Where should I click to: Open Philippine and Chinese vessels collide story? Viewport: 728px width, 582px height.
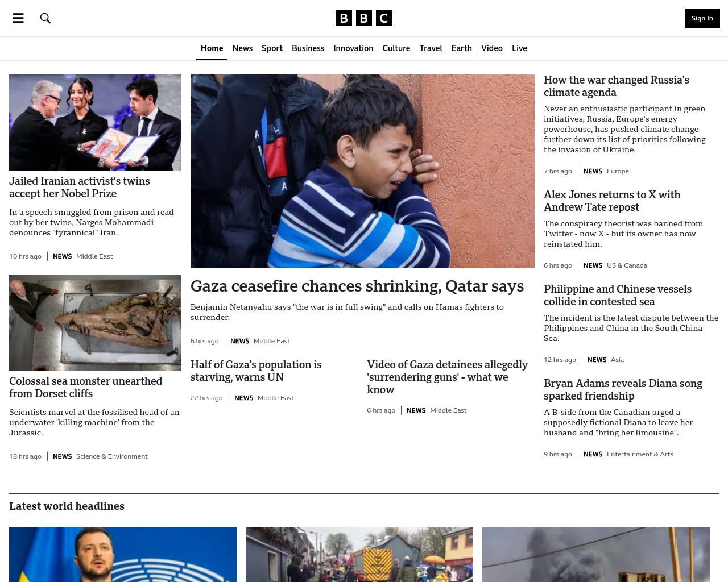tap(618, 295)
